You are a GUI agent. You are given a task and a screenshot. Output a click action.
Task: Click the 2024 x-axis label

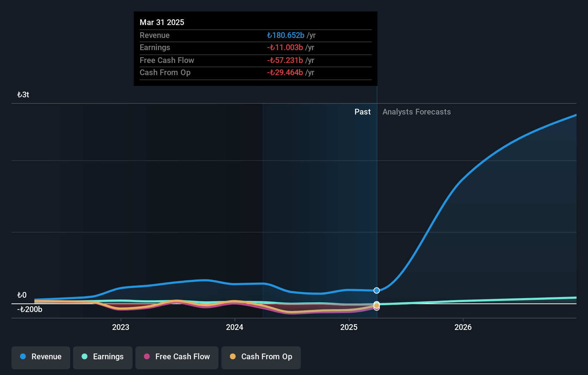[235, 327]
